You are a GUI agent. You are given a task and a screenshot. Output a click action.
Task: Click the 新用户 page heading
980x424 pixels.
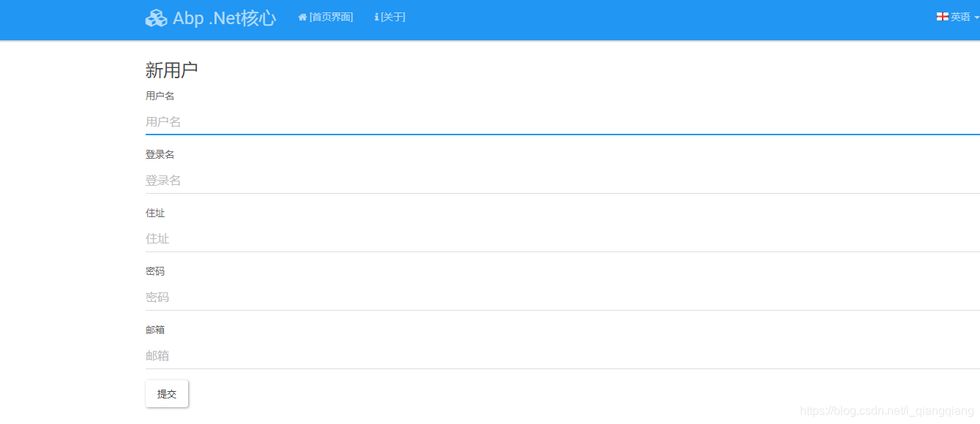[172, 70]
